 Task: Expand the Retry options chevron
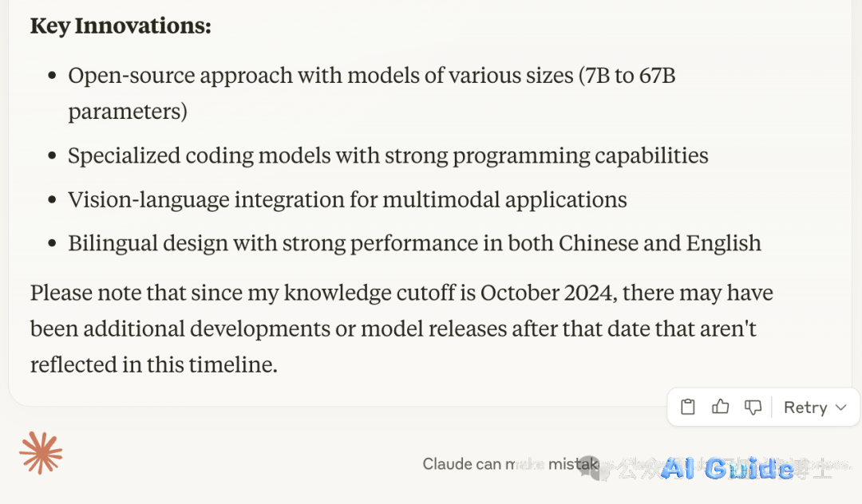[x=840, y=408]
